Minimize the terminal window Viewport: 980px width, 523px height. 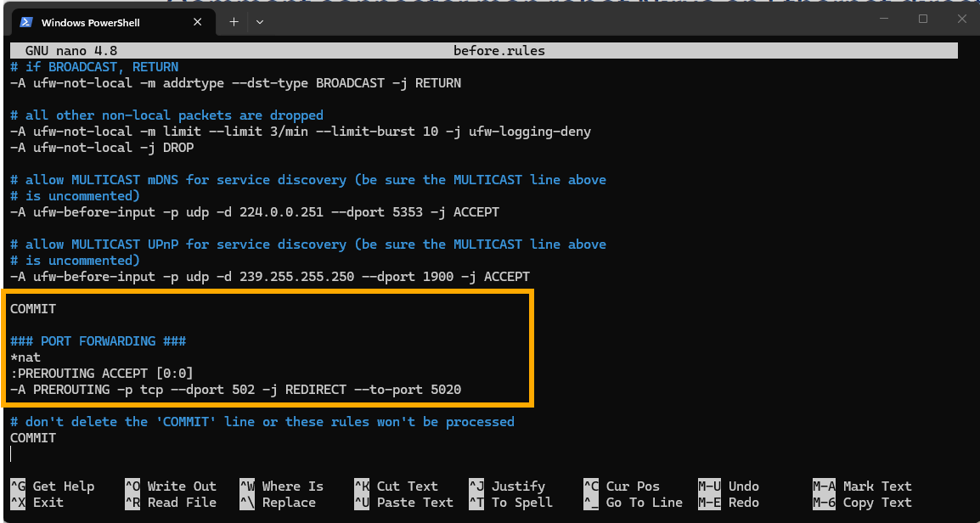883,19
